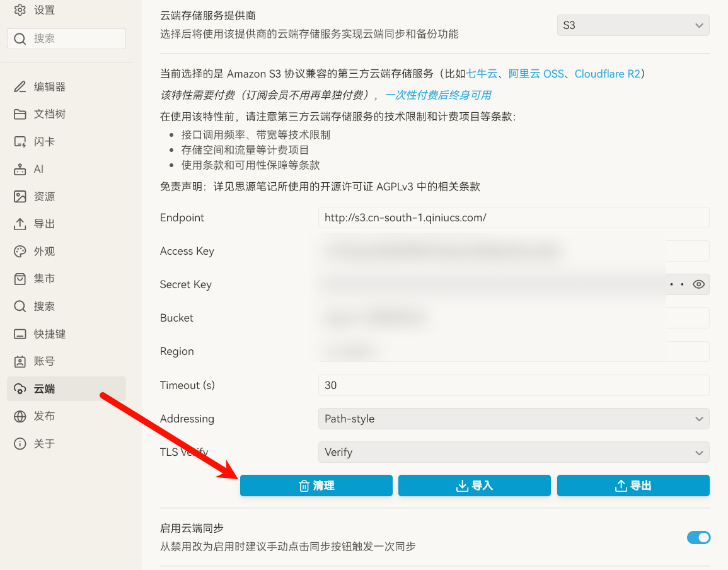The width and height of the screenshot is (728, 570).
Task: Click the 集市 shopping bag icon
Action: point(20,279)
